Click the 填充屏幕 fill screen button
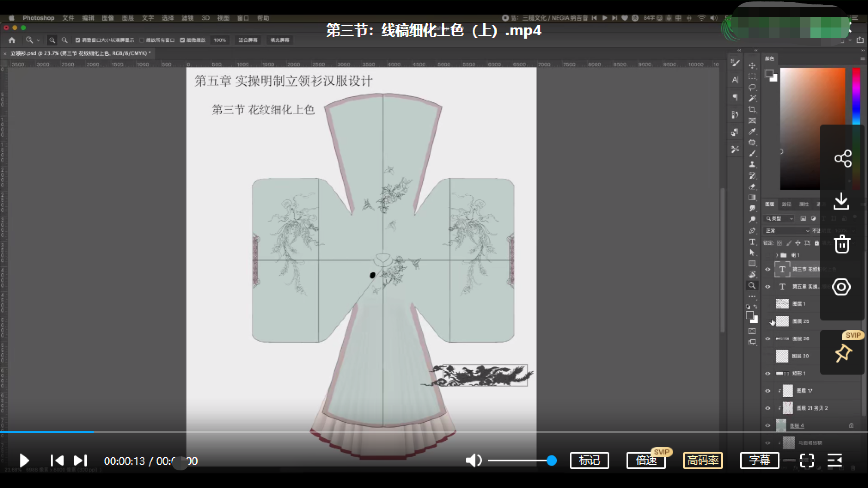The width and height of the screenshot is (868, 488). pos(279,40)
